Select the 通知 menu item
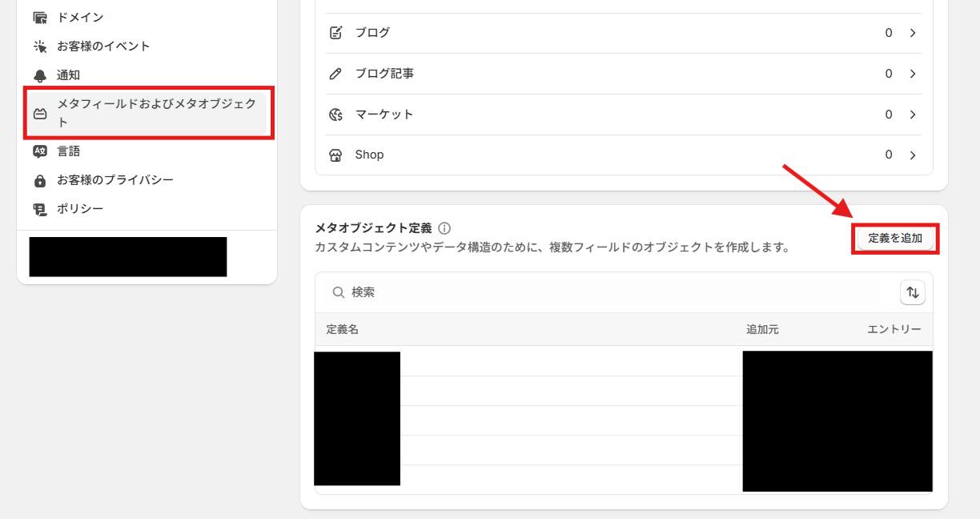 tap(68, 75)
